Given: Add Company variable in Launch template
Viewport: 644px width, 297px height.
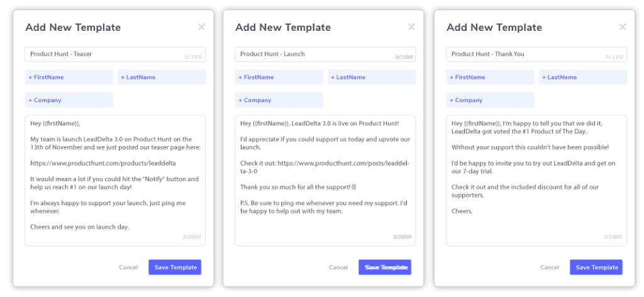Looking at the screenshot, I should pos(279,100).
